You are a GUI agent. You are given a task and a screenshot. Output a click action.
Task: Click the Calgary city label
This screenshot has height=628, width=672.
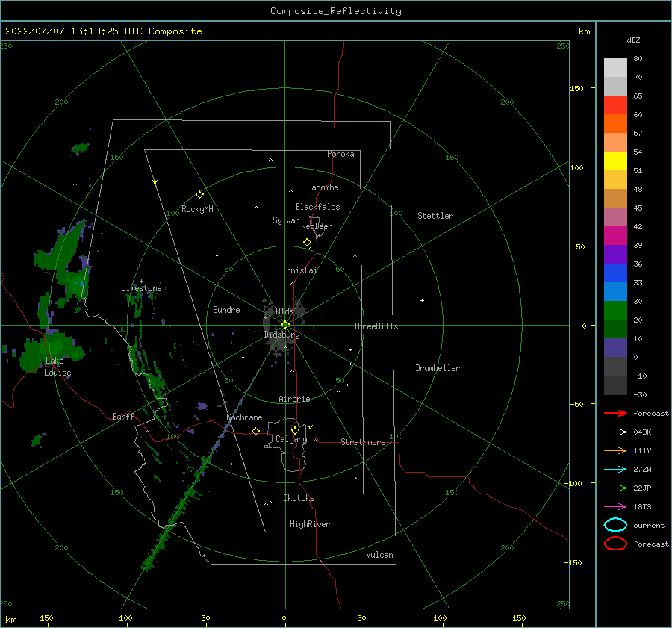[x=291, y=439]
